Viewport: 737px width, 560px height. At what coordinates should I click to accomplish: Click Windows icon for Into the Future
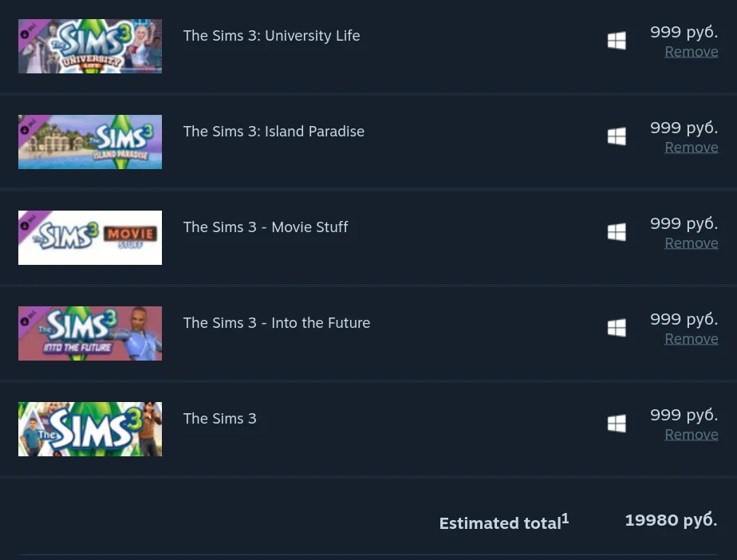(x=617, y=328)
